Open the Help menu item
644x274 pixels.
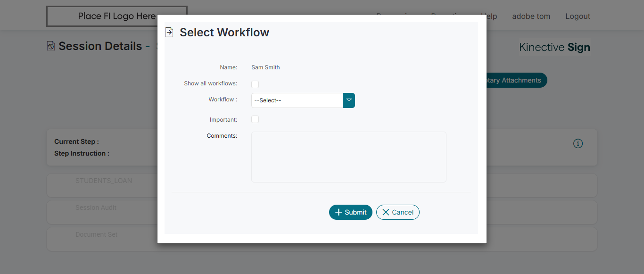tap(491, 16)
